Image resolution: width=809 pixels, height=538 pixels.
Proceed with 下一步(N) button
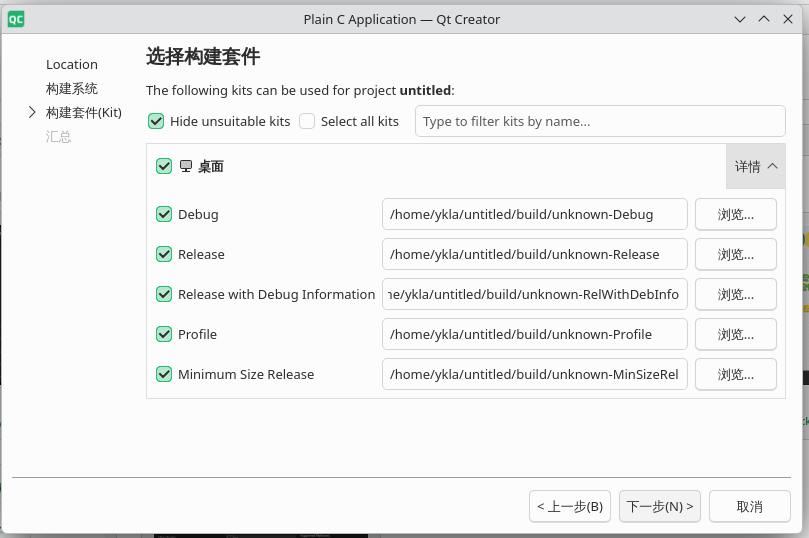point(660,506)
